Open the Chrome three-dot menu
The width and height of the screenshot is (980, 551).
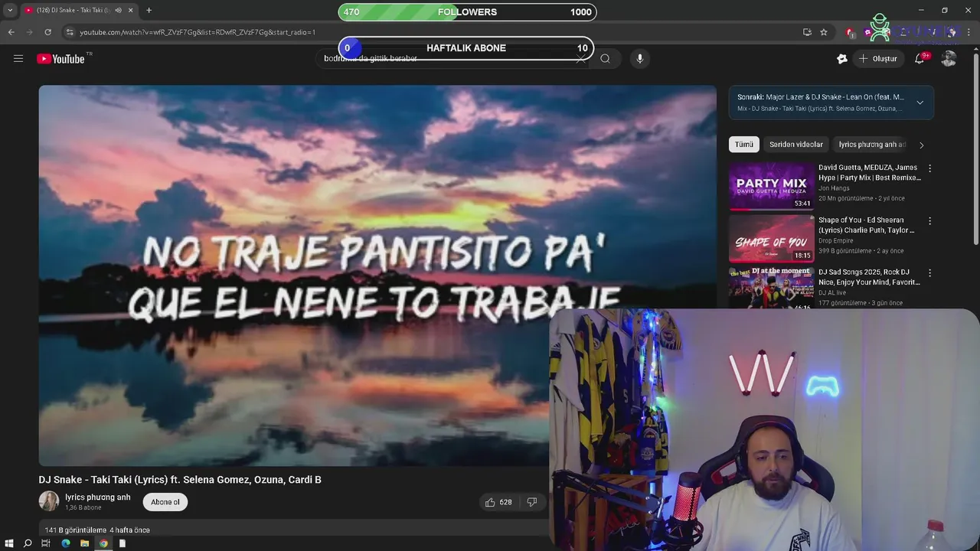click(x=969, y=32)
